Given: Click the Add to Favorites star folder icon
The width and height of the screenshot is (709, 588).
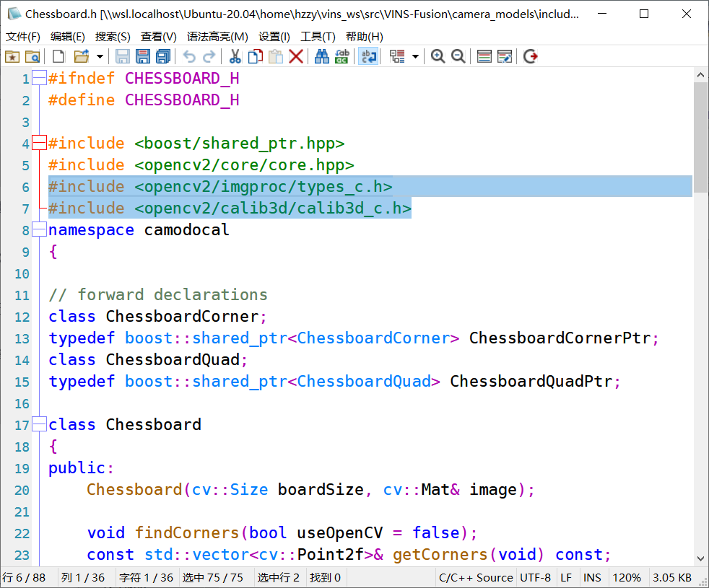Looking at the screenshot, I should (x=12, y=56).
